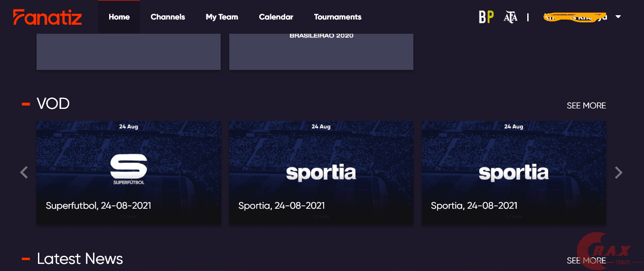Click the first Sportia logo
This screenshot has height=271, width=644.
(321, 173)
